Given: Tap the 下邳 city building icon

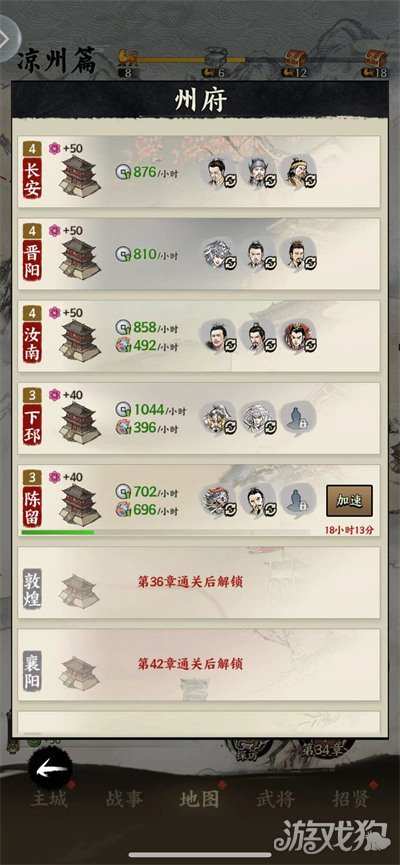Looking at the screenshot, I should (79, 423).
